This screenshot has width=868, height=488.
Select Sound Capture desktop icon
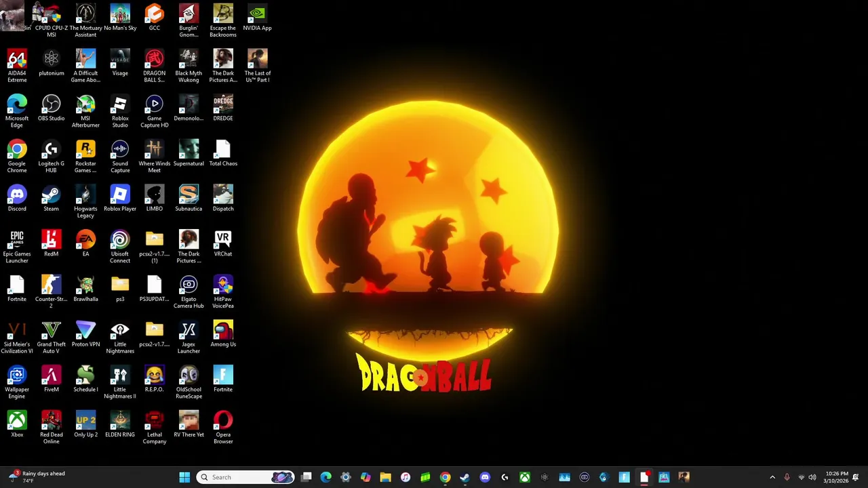[120, 156]
